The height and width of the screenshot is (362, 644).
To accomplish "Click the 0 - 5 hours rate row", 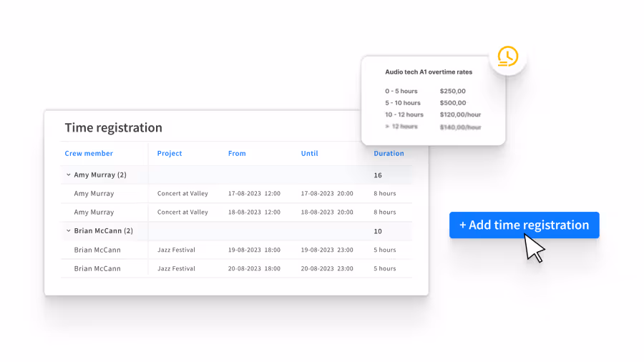I will pyautogui.click(x=425, y=91).
